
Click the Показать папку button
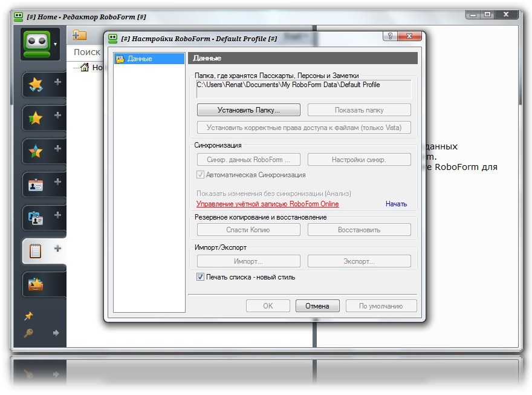[x=359, y=110]
